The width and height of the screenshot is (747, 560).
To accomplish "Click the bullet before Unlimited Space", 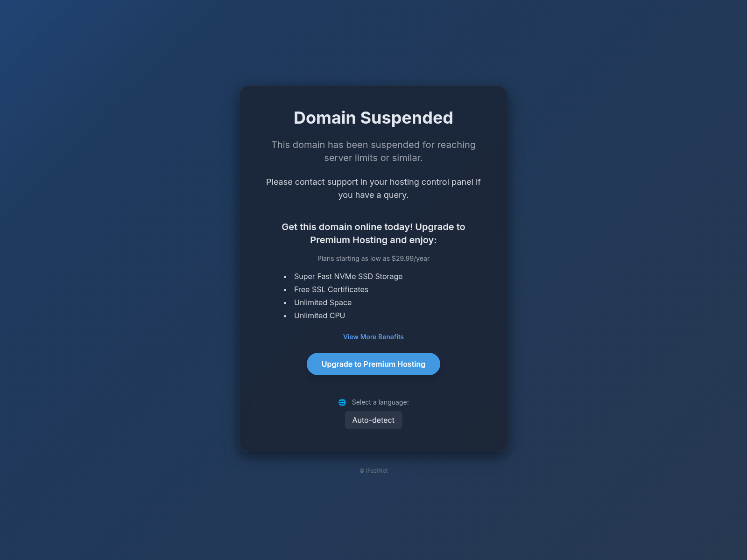I will [285, 303].
